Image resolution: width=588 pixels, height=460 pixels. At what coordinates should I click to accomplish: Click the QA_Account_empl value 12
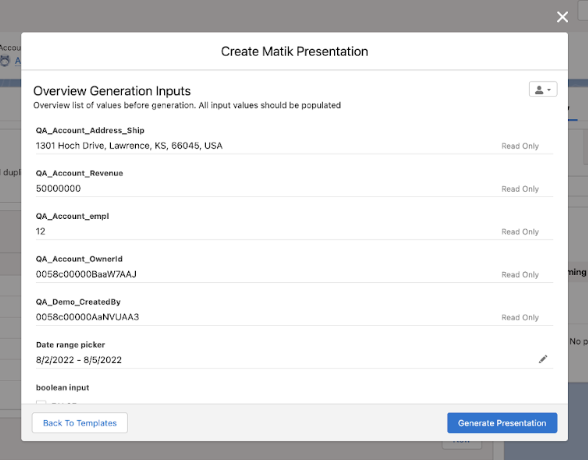40,231
